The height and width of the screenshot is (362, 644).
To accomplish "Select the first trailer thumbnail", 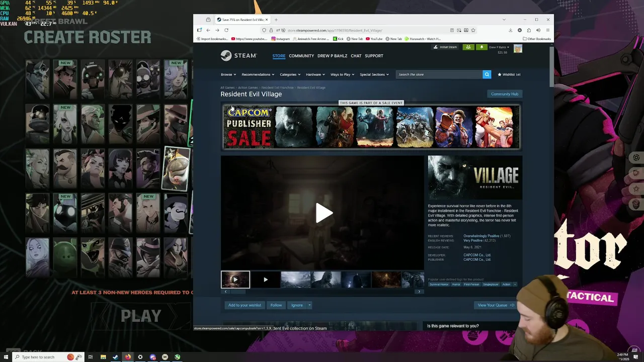I will 235,280.
